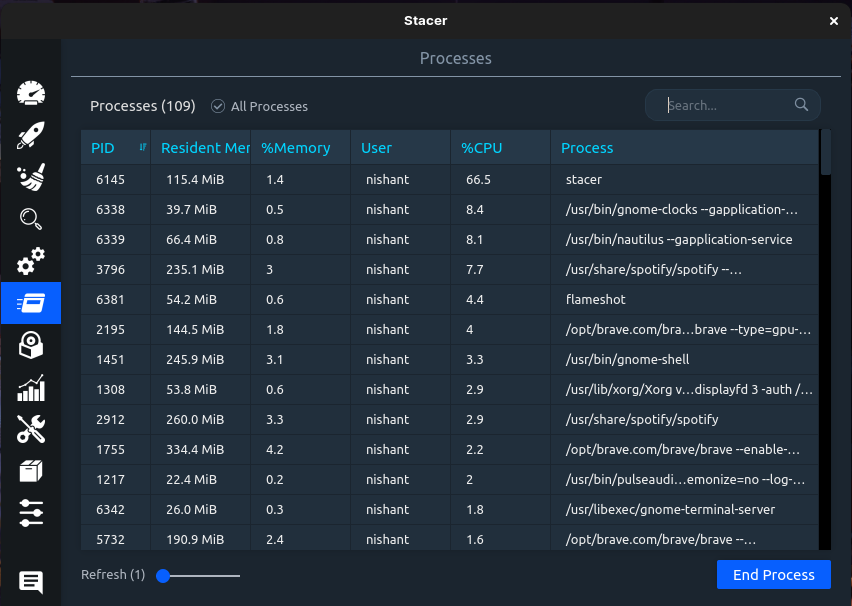Open Startup Apps rocket icon
The height and width of the screenshot is (606, 852).
(x=31, y=136)
